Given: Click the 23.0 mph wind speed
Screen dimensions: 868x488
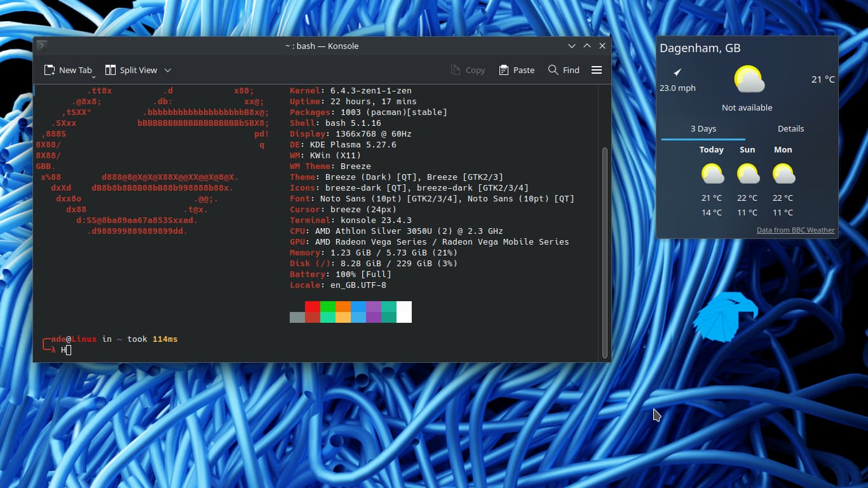Looking at the screenshot, I should pos(677,88).
